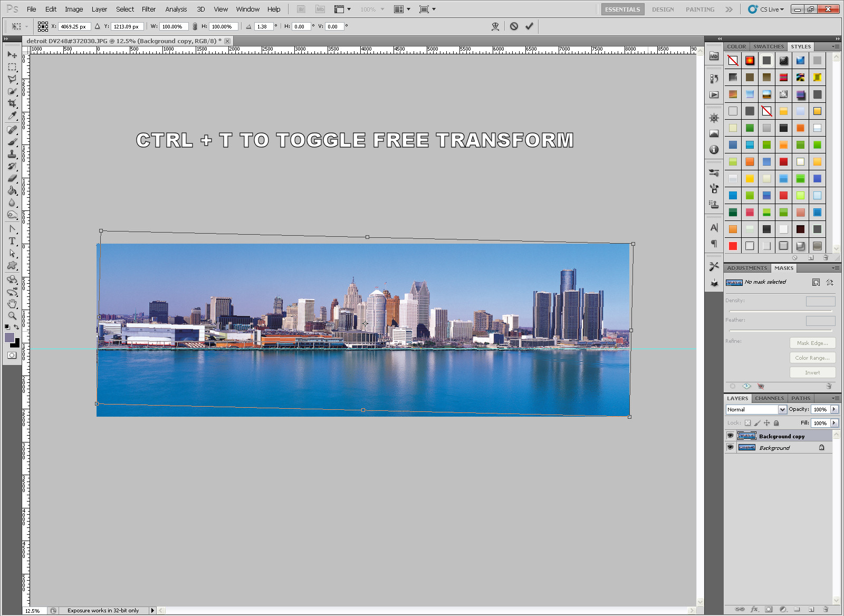Image resolution: width=844 pixels, height=616 pixels.
Task: Select the Crop tool
Action: tap(12, 103)
